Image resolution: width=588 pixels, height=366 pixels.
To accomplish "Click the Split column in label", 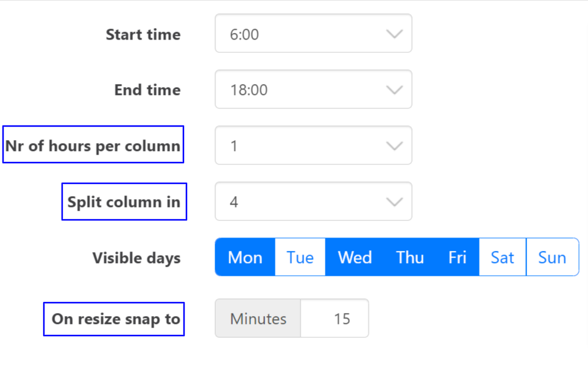I will point(124,202).
